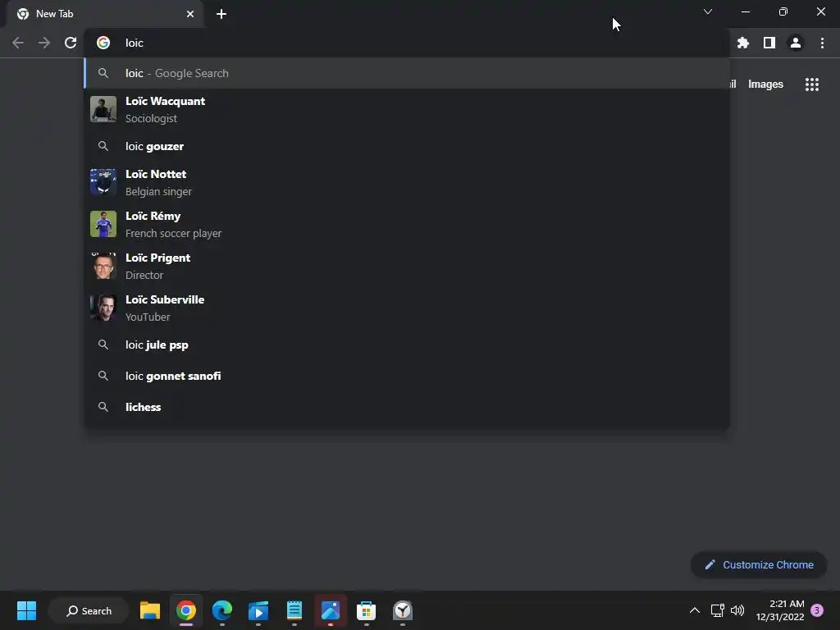Image resolution: width=840 pixels, height=630 pixels.
Task: Expand the tab search chevron
Action: click(708, 11)
